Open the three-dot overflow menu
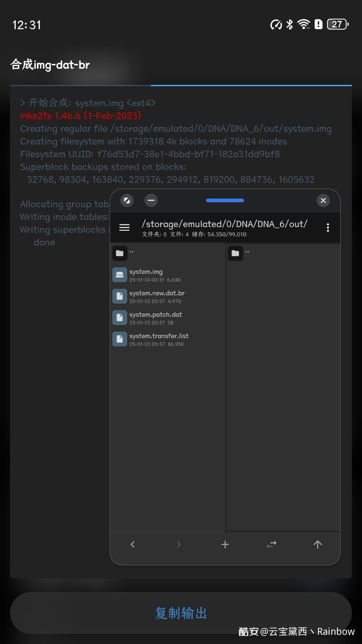Screen dimensions: 362x644 [x=328, y=227]
